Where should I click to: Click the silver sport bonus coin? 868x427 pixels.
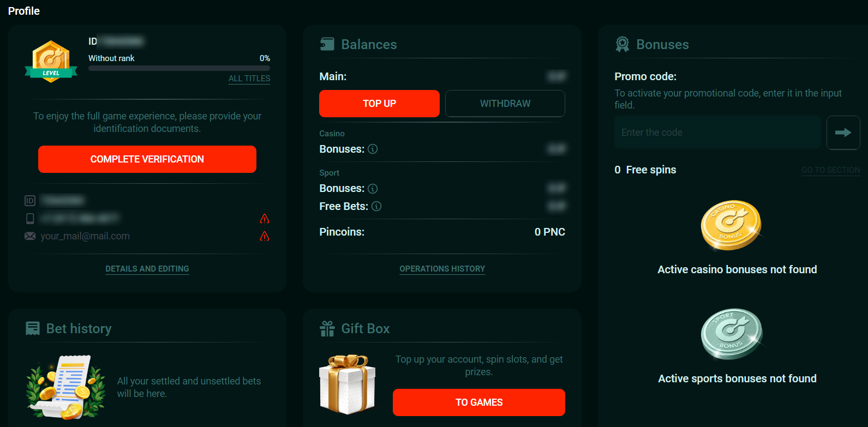pos(731,333)
